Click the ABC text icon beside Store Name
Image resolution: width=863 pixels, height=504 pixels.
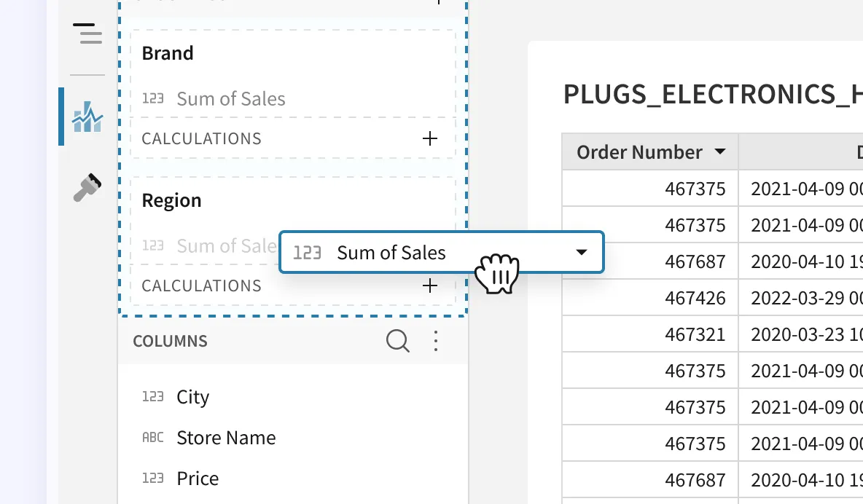pos(154,438)
